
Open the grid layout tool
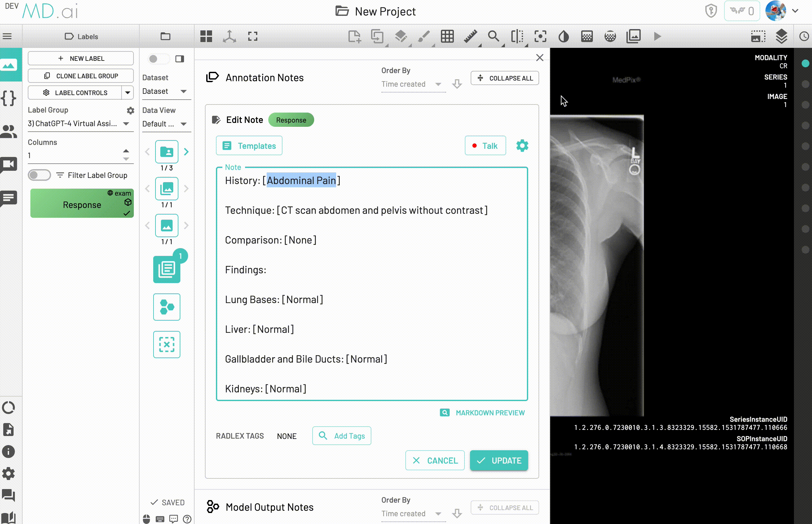coord(447,37)
